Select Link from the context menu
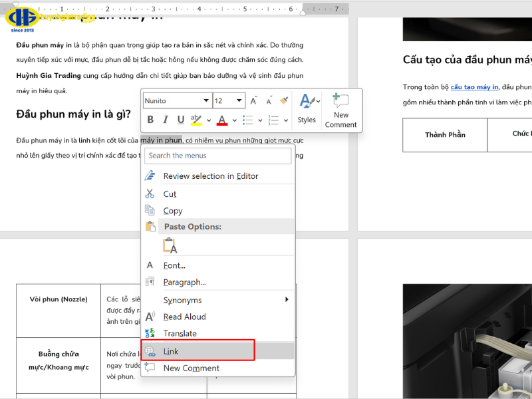Image resolution: width=532 pixels, height=399 pixels. click(171, 351)
